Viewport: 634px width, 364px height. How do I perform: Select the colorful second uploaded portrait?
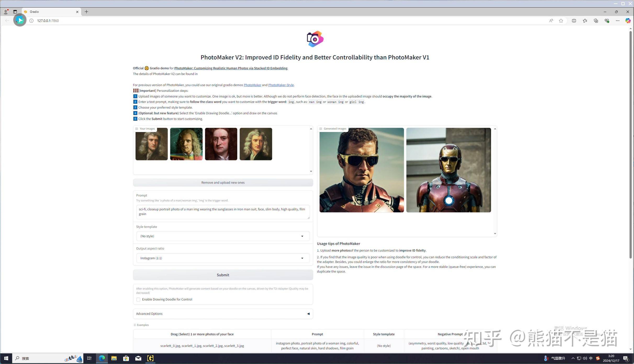click(x=186, y=144)
